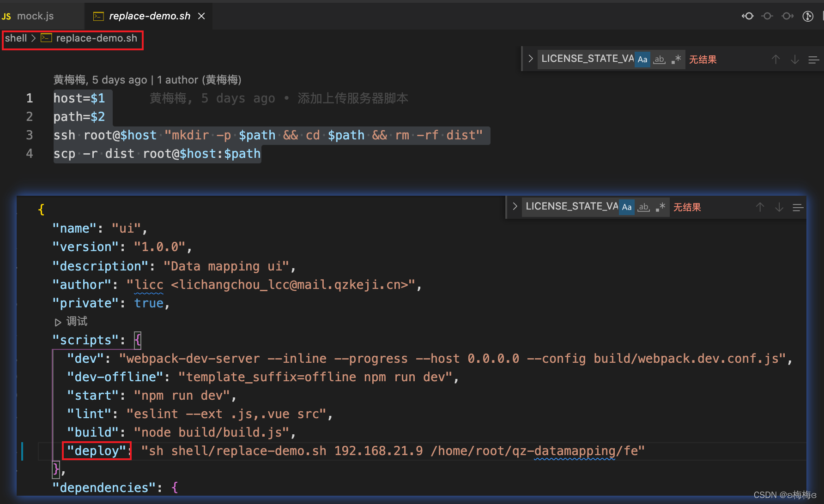Click upper find input LICENSE_STATE_VA
The width and height of the screenshot is (824, 504).
tap(587, 59)
